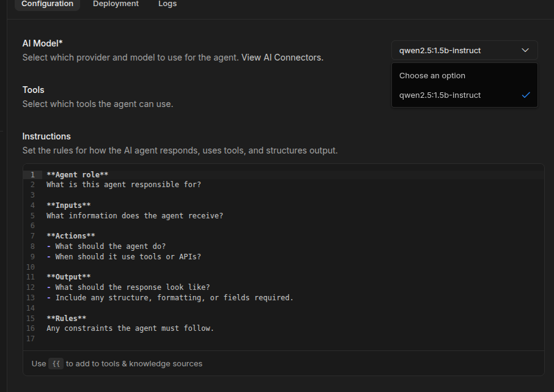The height and width of the screenshot is (392, 554).
Task: Click the **Rules** heading line
Action: click(66, 318)
